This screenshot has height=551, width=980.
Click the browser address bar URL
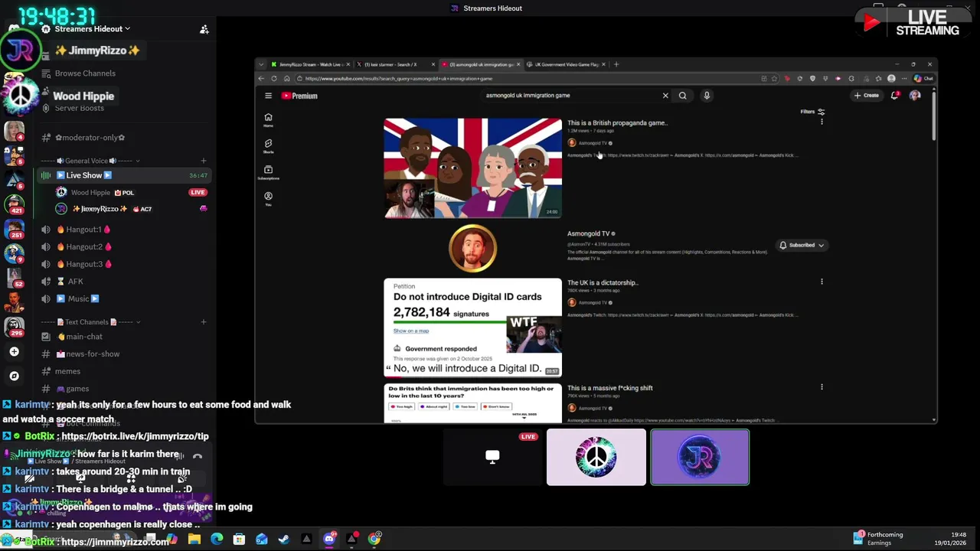click(x=398, y=78)
